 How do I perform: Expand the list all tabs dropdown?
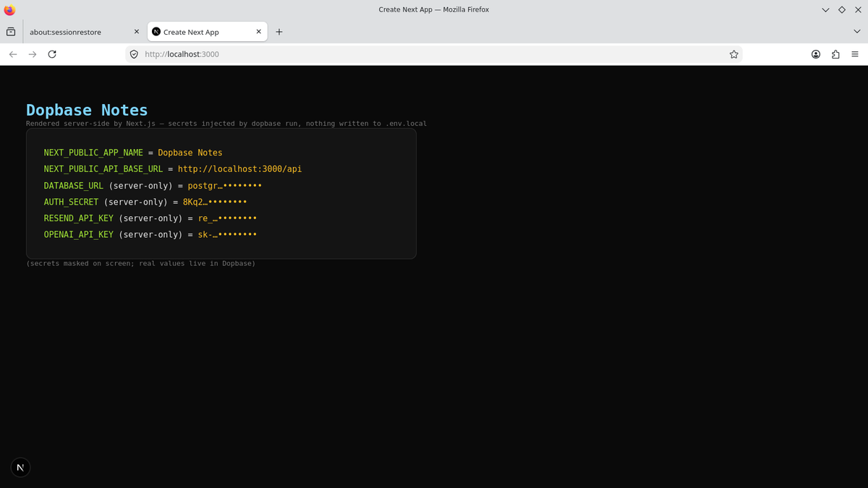857,32
